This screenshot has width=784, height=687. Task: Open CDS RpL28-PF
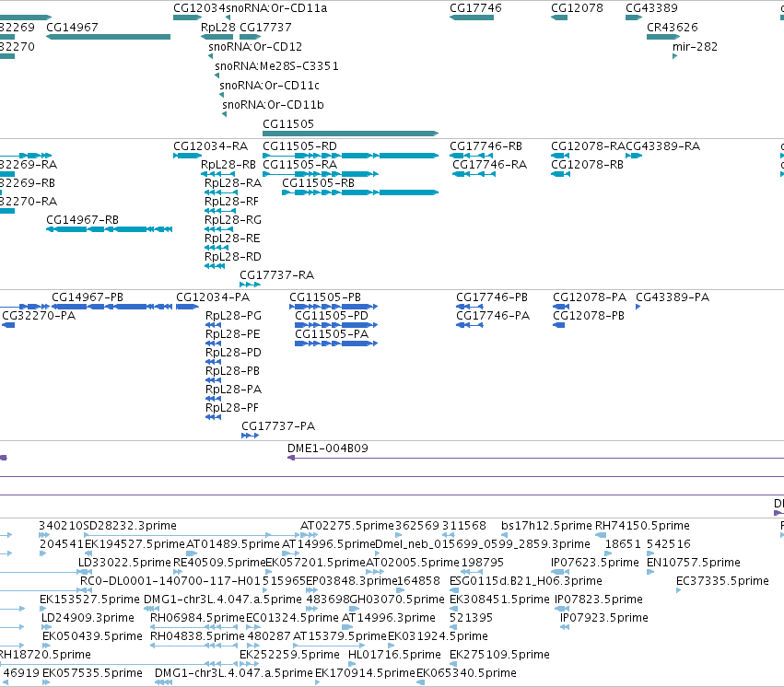pyautogui.click(x=232, y=408)
